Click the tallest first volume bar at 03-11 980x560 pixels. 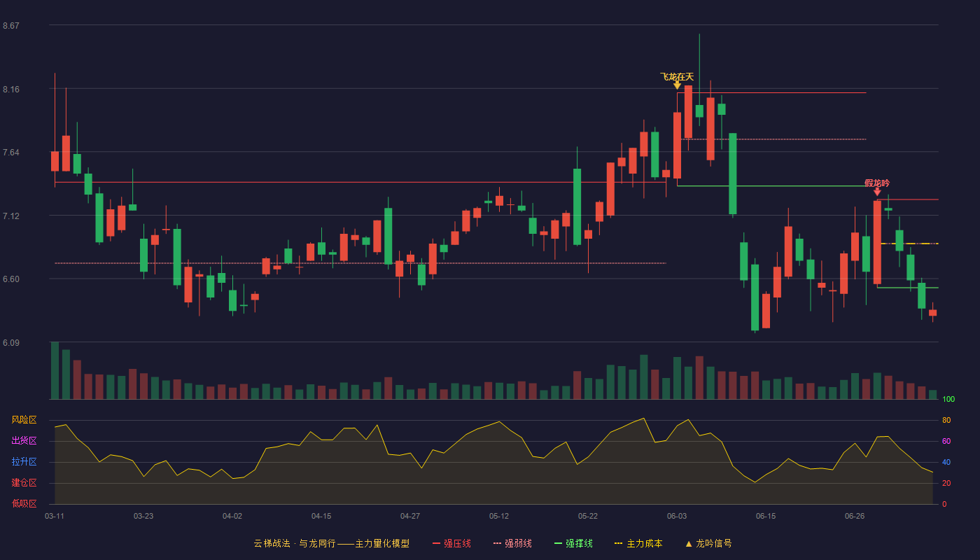55,370
